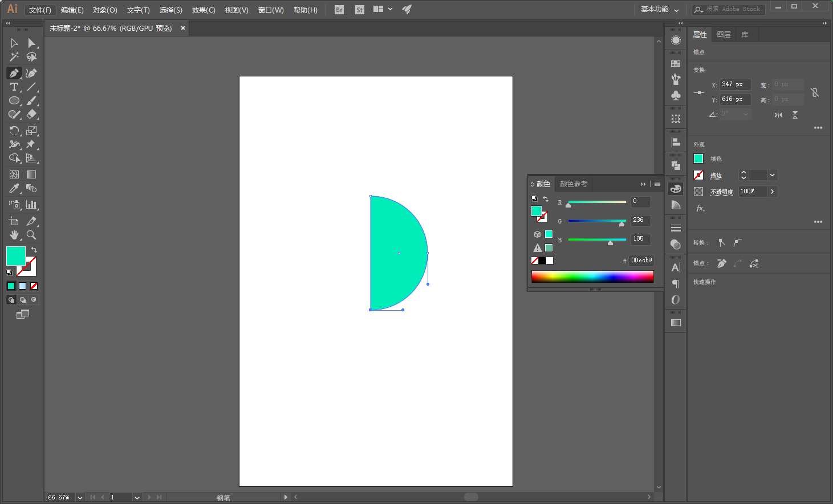Select the Line Segment tool
The width and height of the screenshot is (833, 504).
pyautogui.click(x=31, y=87)
